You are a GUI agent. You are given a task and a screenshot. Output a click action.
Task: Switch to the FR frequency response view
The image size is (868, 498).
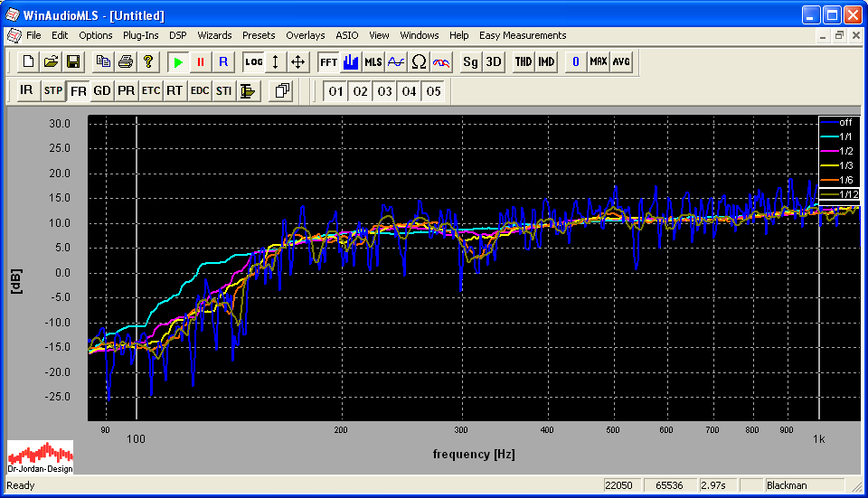coord(79,90)
